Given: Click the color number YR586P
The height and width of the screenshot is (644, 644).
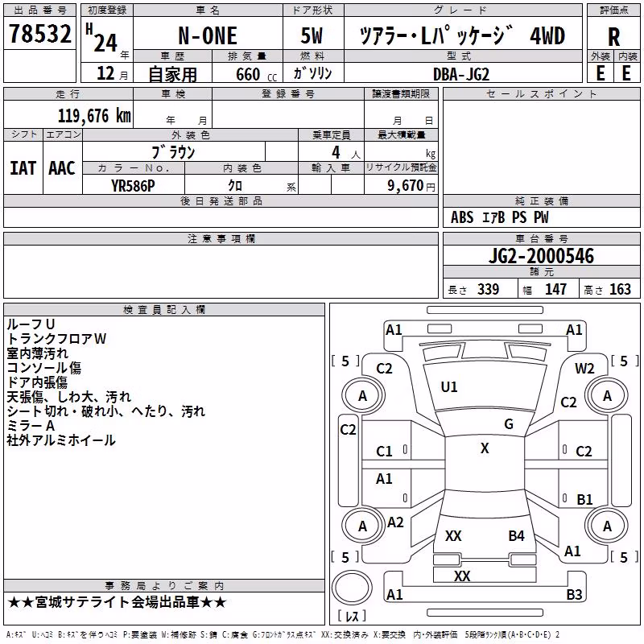Looking at the screenshot, I should pyautogui.click(x=133, y=186).
